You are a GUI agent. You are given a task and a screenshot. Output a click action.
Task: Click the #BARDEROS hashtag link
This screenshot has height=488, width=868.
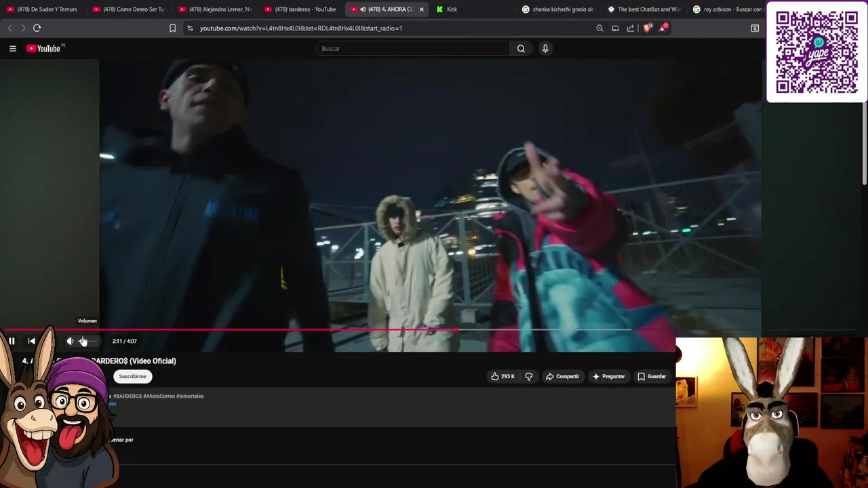tap(127, 396)
